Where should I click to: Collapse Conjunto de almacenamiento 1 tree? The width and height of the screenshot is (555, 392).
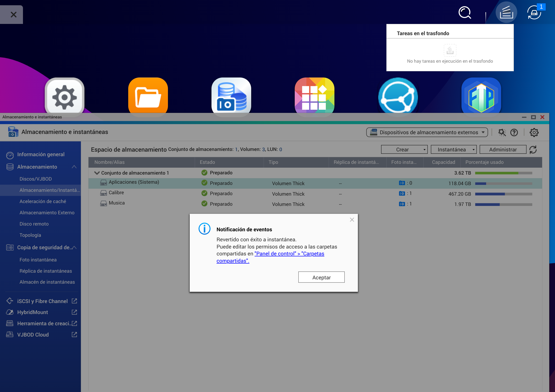point(97,173)
